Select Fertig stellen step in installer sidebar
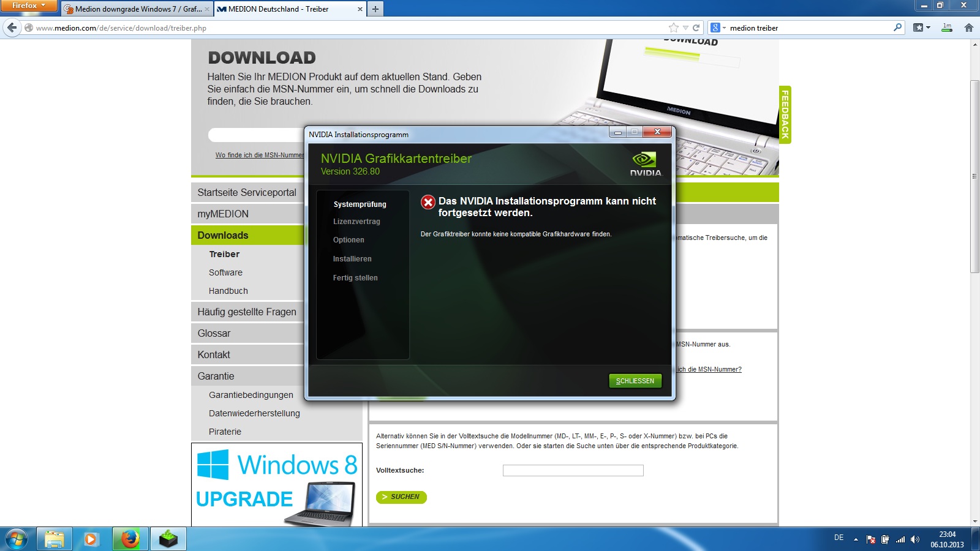Screen dimensions: 980x551 pos(355,278)
